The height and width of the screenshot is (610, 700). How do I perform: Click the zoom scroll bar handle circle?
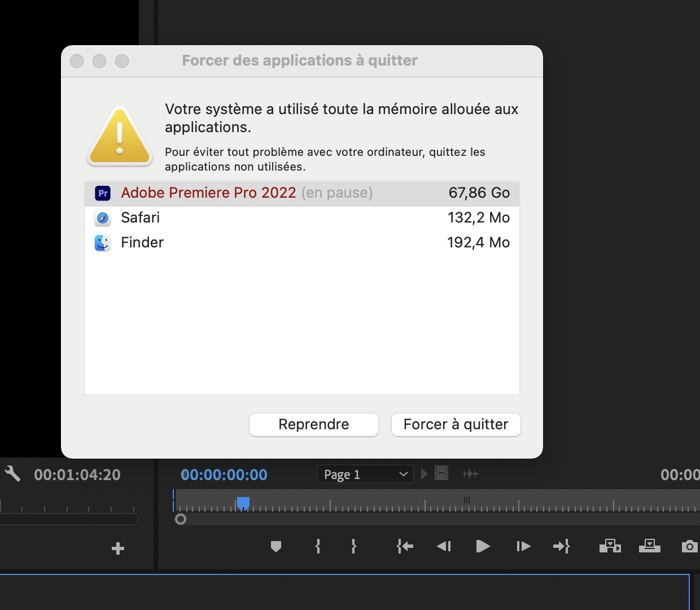click(x=181, y=518)
